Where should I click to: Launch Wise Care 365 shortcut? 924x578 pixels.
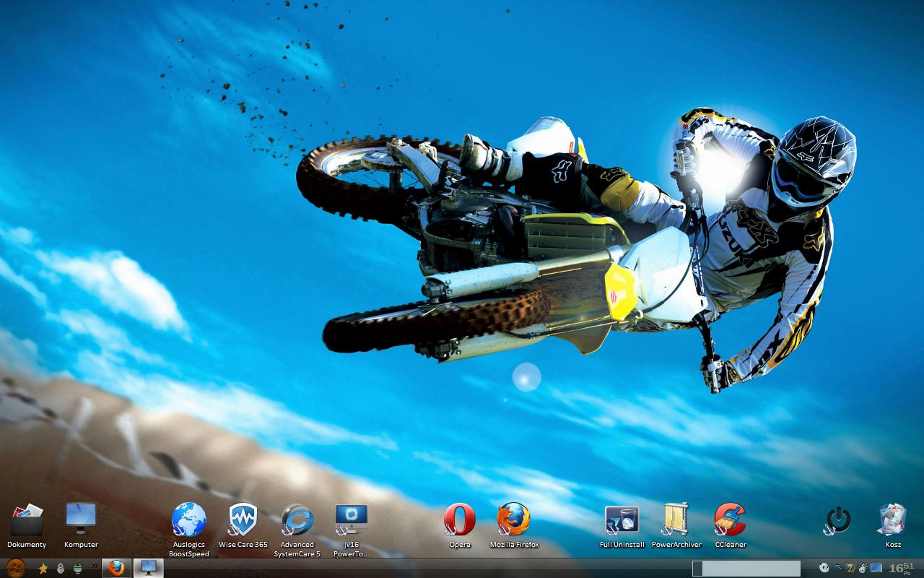(x=243, y=521)
